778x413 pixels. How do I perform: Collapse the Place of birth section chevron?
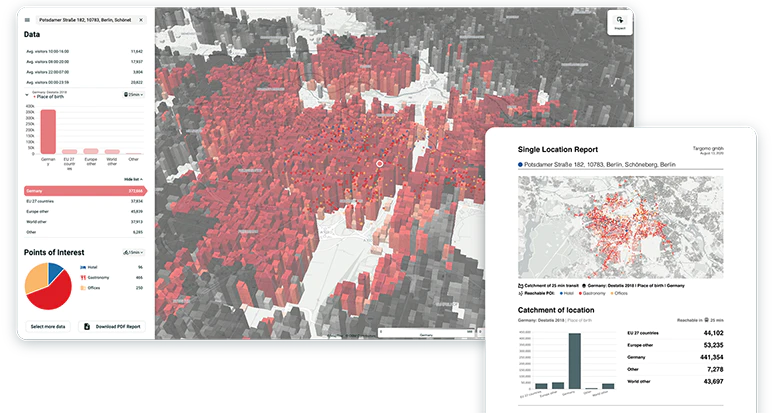[x=27, y=95]
